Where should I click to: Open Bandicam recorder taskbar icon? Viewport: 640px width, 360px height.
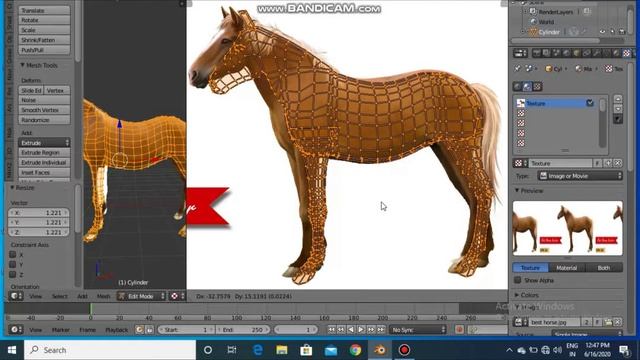pyautogui.click(x=404, y=350)
